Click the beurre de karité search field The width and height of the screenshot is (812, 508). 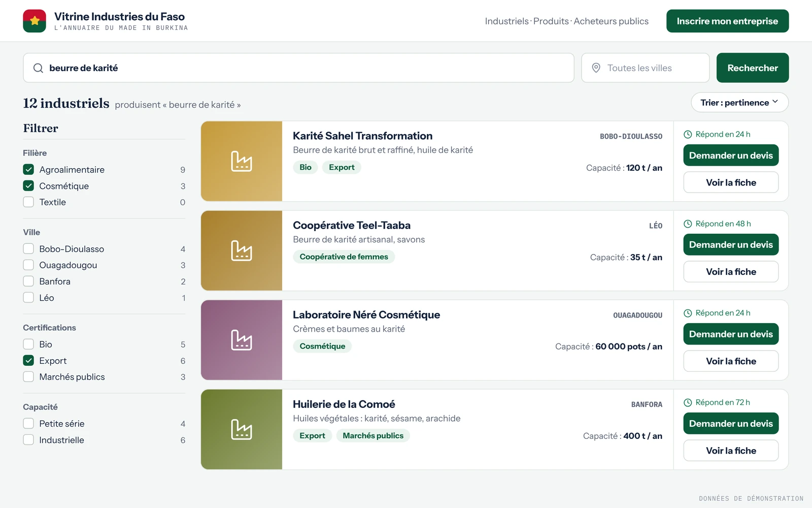point(298,68)
